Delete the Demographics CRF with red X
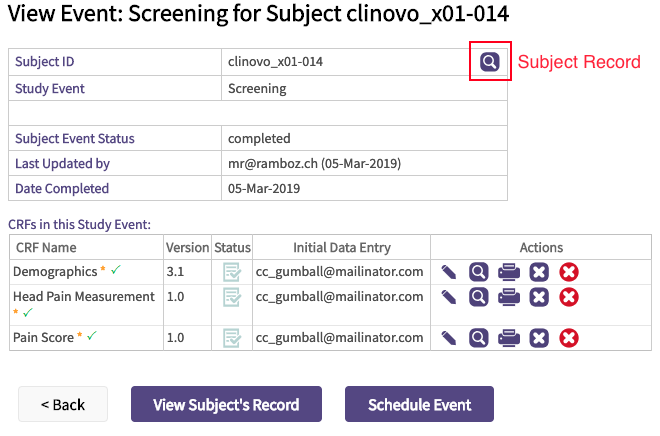 tap(569, 271)
